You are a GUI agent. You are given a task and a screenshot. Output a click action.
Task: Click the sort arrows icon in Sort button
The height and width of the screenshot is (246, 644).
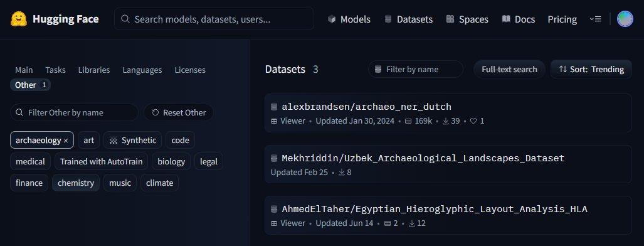coord(562,69)
